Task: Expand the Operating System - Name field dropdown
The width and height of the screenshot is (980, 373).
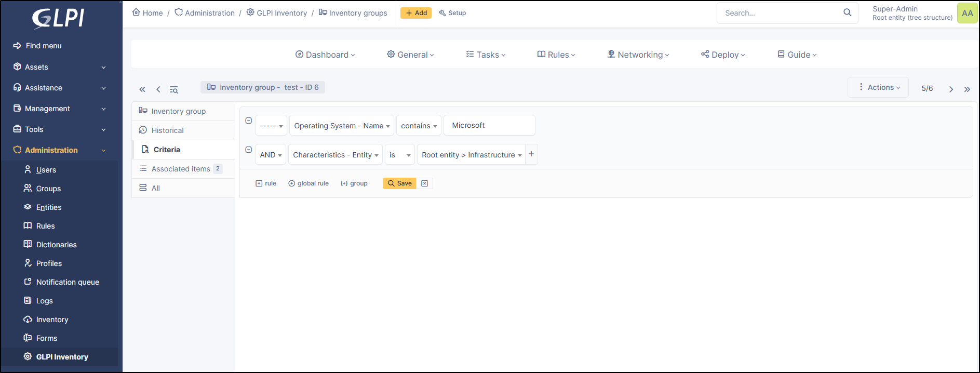Action: [x=341, y=126]
